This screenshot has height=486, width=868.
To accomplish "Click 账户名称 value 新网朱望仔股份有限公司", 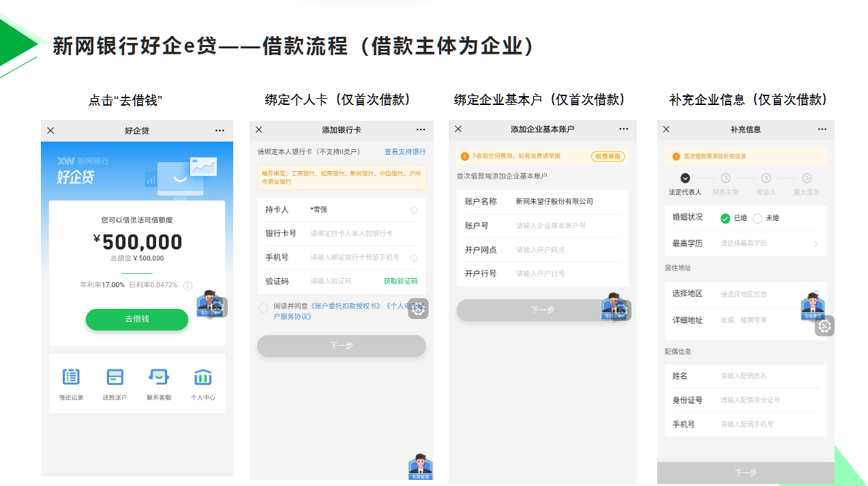I will (x=554, y=202).
